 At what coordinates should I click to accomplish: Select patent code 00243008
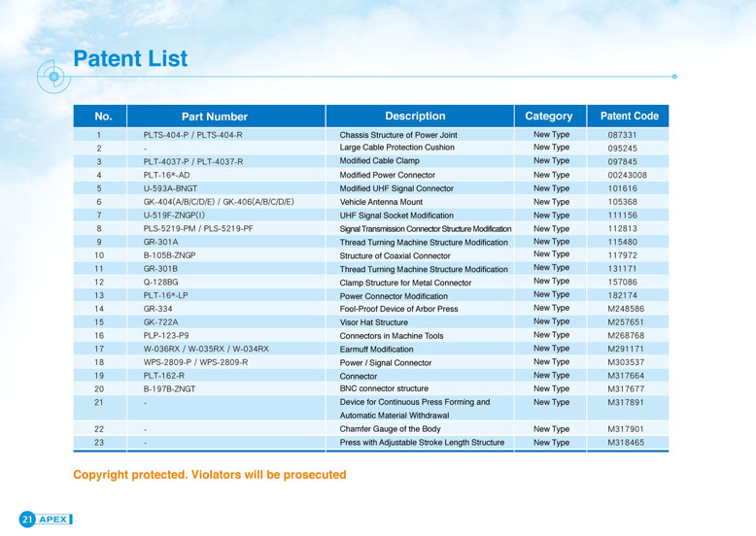pyautogui.click(x=627, y=175)
